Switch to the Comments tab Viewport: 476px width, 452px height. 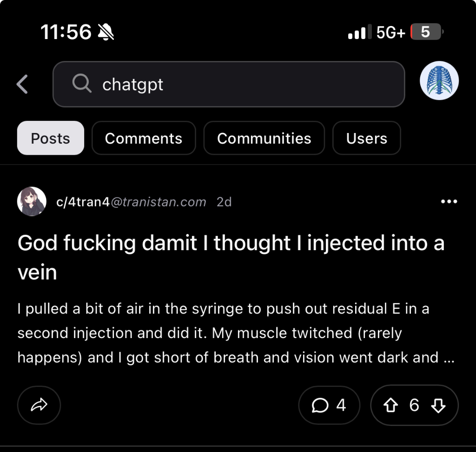(144, 138)
